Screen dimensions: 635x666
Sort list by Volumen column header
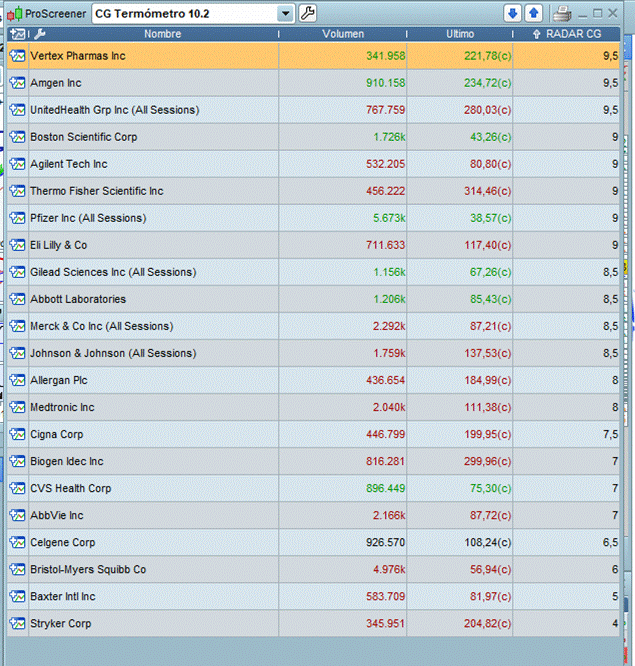(343, 34)
